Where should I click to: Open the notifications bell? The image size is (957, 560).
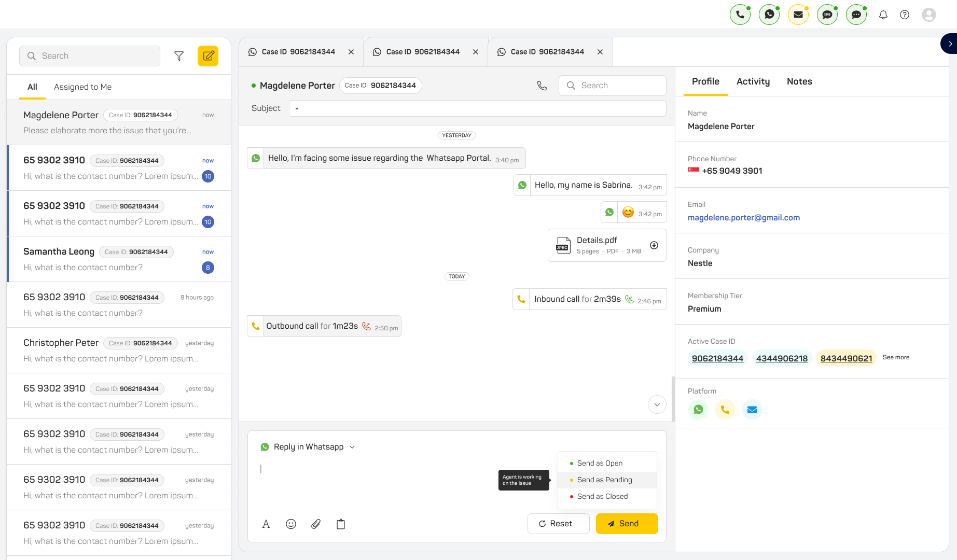click(883, 15)
